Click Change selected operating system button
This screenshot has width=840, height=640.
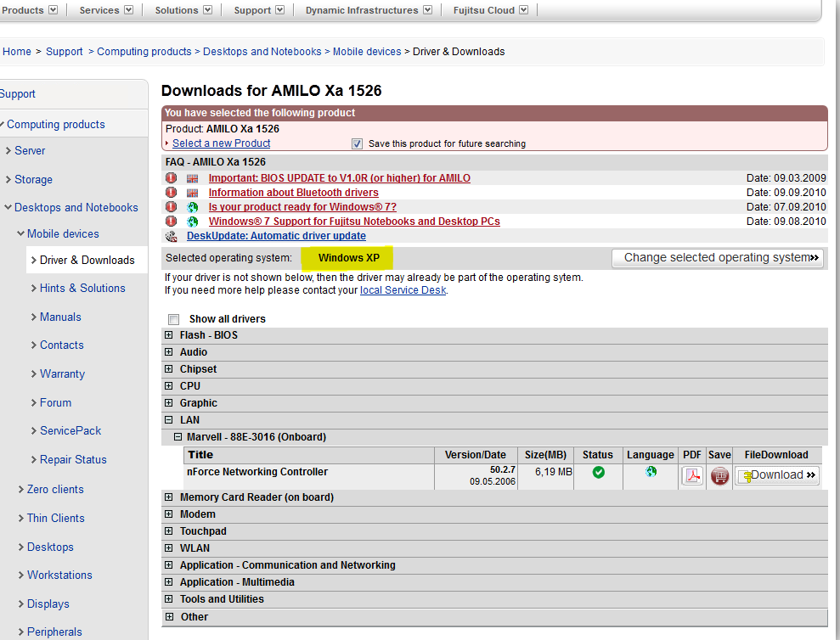tap(718, 257)
